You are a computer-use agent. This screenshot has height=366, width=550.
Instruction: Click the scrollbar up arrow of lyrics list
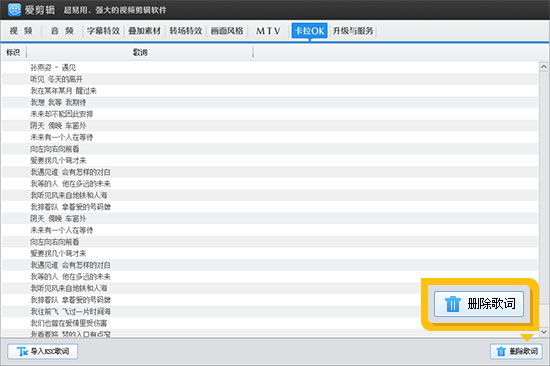[x=544, y=67]
